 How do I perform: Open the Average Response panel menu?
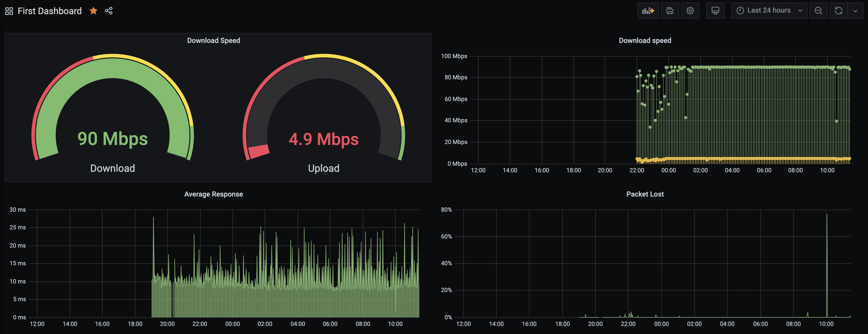pos(213,194)
